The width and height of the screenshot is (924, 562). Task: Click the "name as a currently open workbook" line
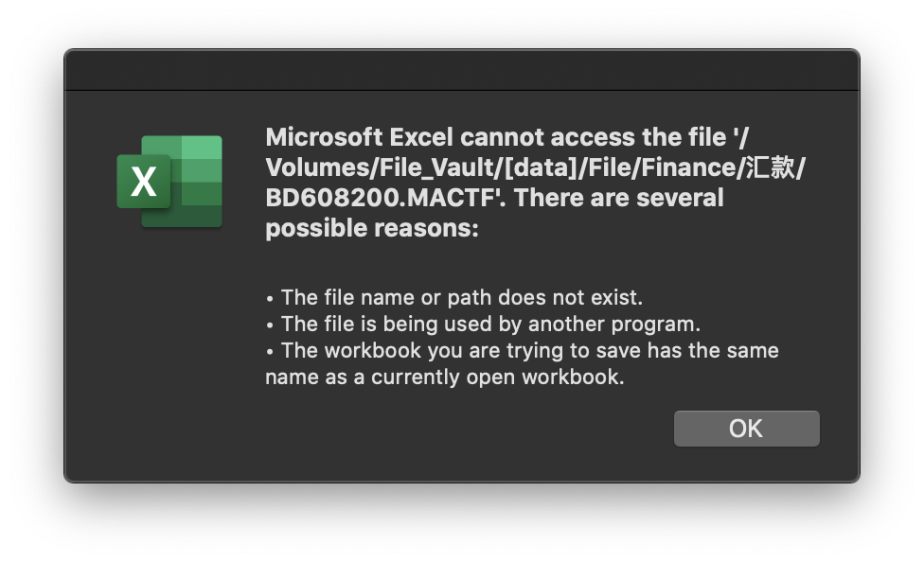click(x=445, y=377)
